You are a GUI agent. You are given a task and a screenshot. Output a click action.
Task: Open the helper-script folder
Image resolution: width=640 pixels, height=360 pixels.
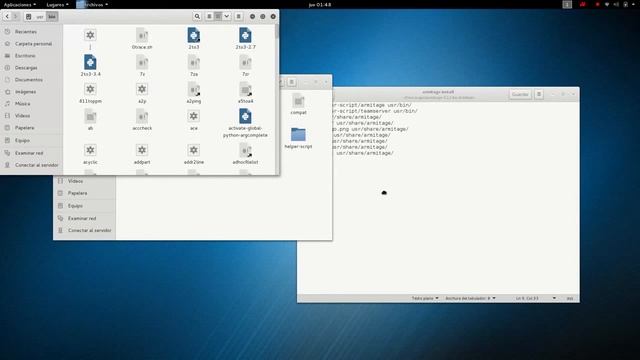tap(298, 134)
